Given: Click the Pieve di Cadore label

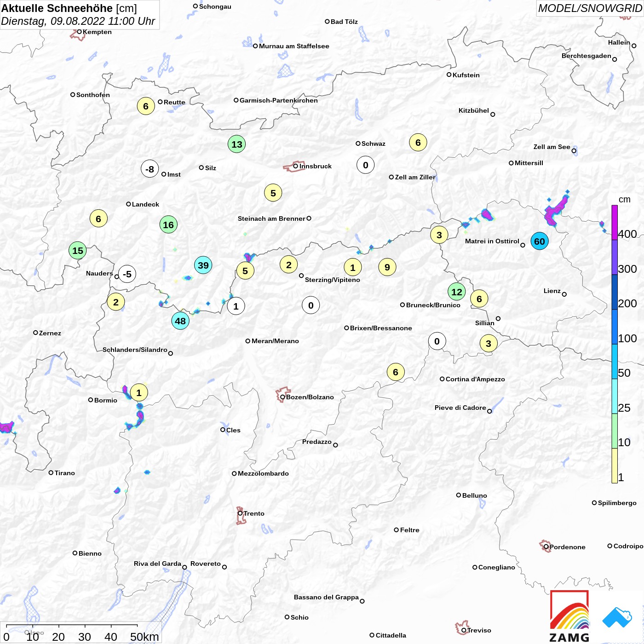Looking at the screenshot, I should [460, 408].
